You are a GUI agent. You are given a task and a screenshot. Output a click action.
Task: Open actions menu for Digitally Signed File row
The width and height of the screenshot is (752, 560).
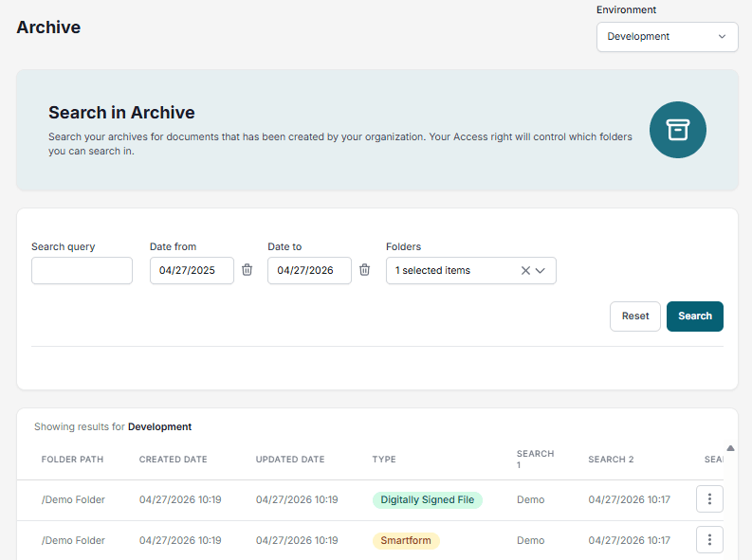point(709,499)
